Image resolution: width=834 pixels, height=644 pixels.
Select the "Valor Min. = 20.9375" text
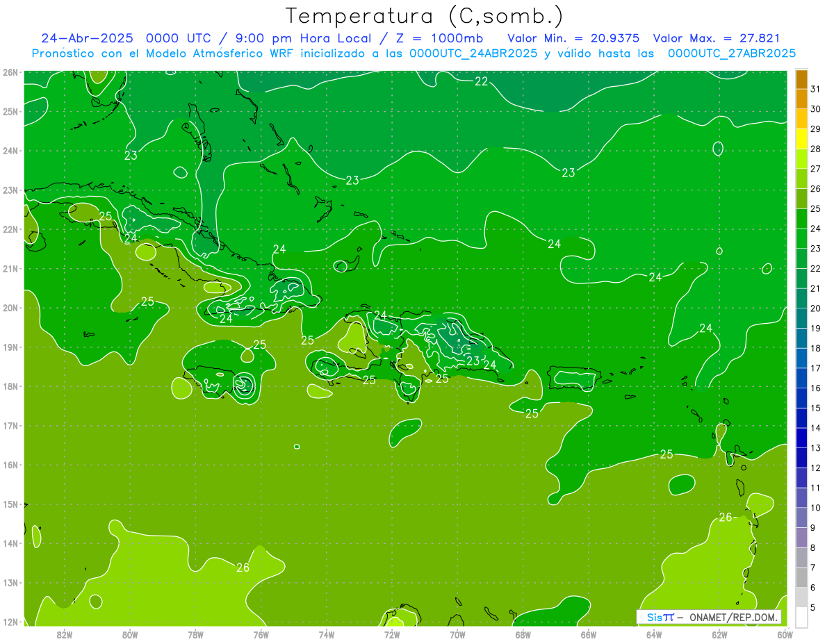573,38
